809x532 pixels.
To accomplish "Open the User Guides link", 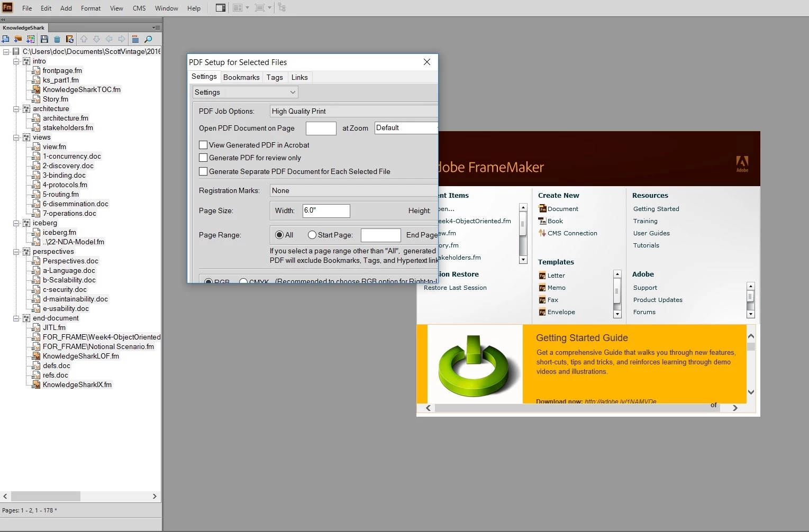I will [651, 233].
